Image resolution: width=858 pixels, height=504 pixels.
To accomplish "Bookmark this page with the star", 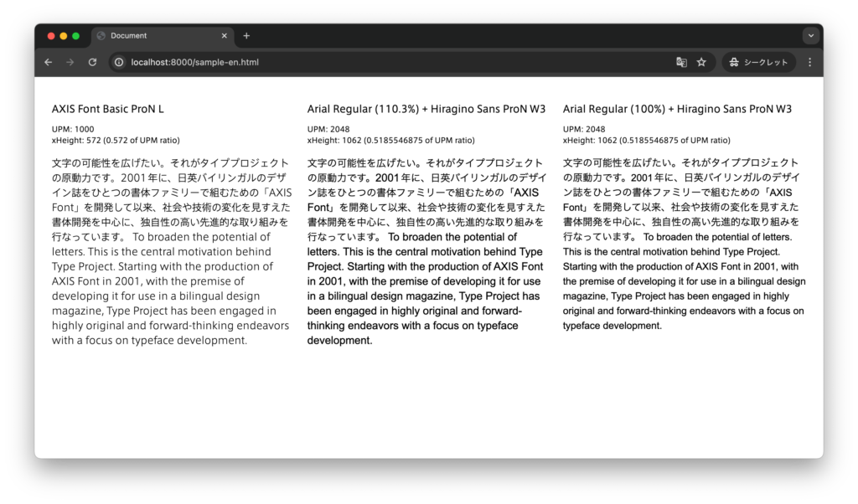I will point(701,62).
